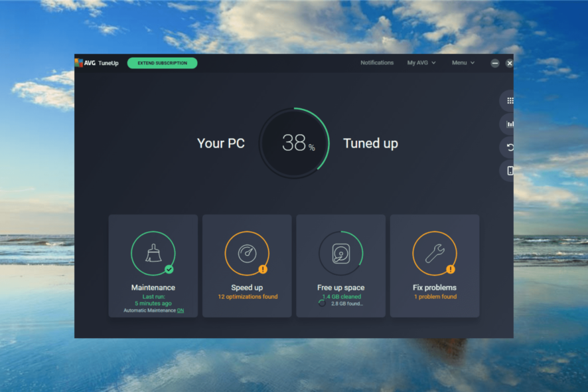Viewport: 588px width, 392px height.
Task: Toggle Automatic Maintenance ON link
Action: pyautogui.click(x=181, y=310)
